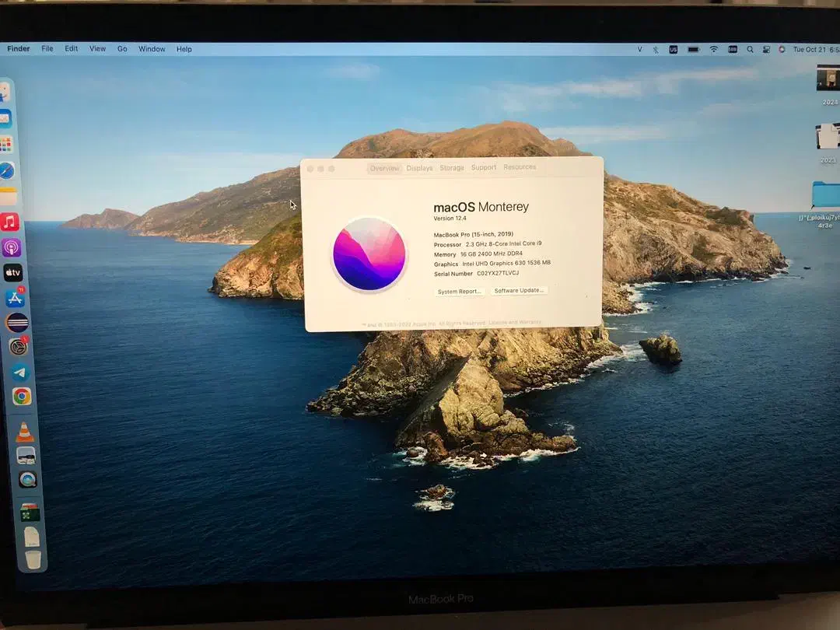Screen dimensions: 840x630
Task: Open the Notes app in Dock
Action: pos(8,196)
